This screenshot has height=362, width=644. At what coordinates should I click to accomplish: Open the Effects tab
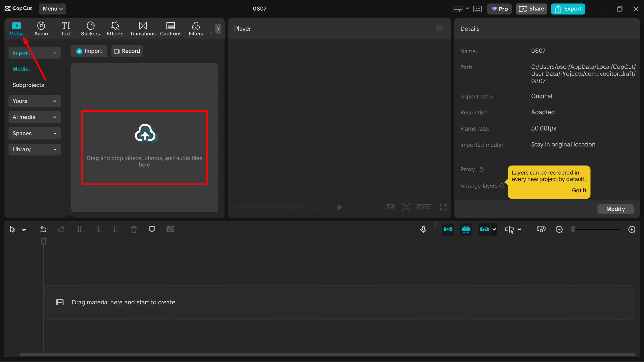115,29
